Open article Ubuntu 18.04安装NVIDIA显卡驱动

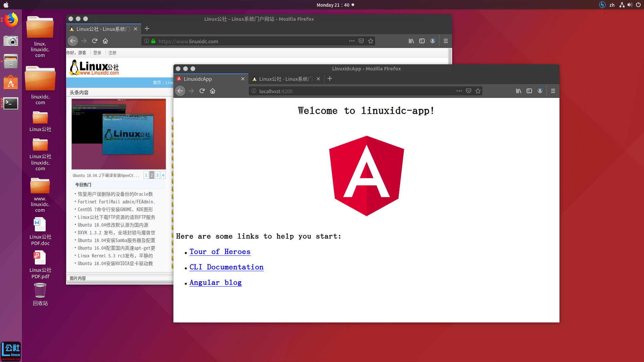tap(115, 263)
